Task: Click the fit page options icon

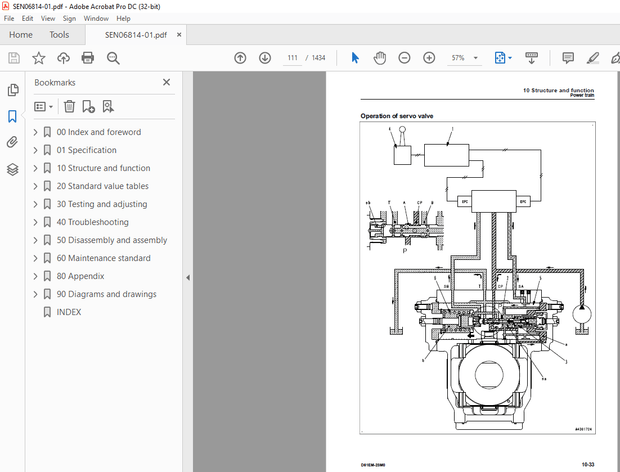Action: pos(500,58)
